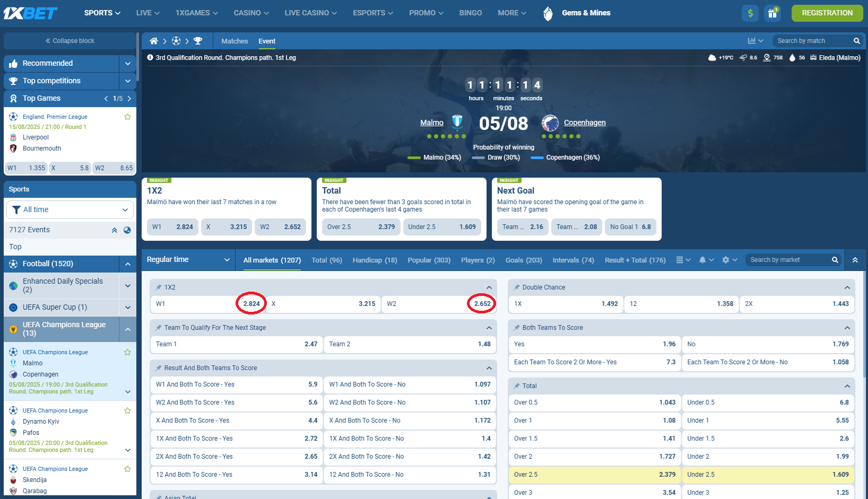This screenshot has height=499, width=868.
Task: Expand the Top competitions section
Action: (127, 81)
